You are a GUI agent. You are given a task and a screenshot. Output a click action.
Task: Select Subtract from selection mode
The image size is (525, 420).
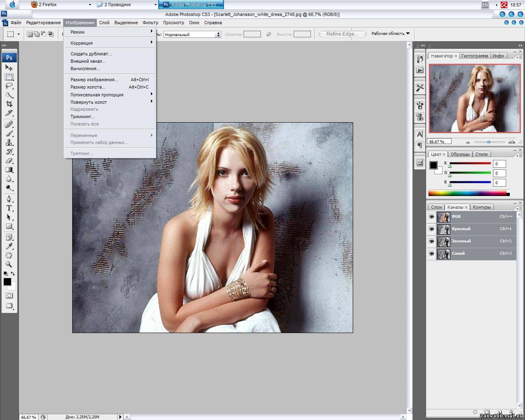coord(44,34)
